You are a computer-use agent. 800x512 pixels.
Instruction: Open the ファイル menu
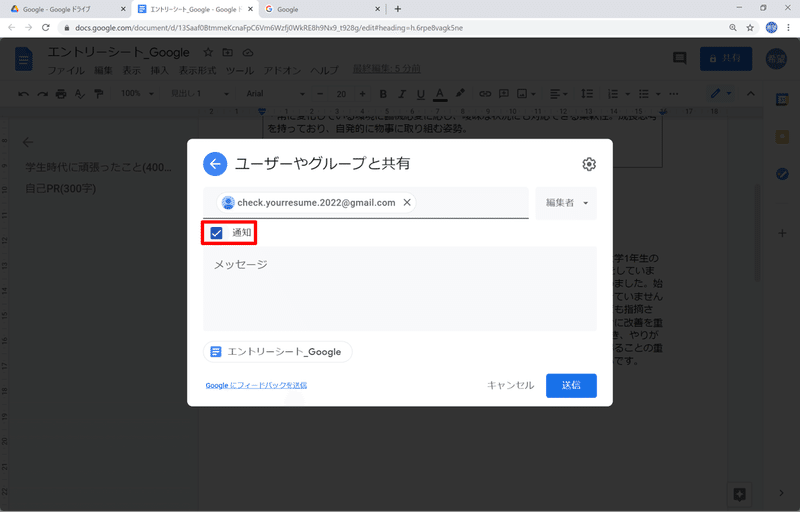pyautogui.click(x=66, y=70)
